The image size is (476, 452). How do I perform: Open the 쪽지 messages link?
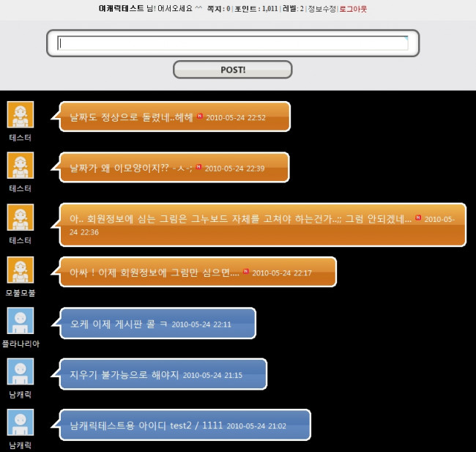[x=218, y=9]
